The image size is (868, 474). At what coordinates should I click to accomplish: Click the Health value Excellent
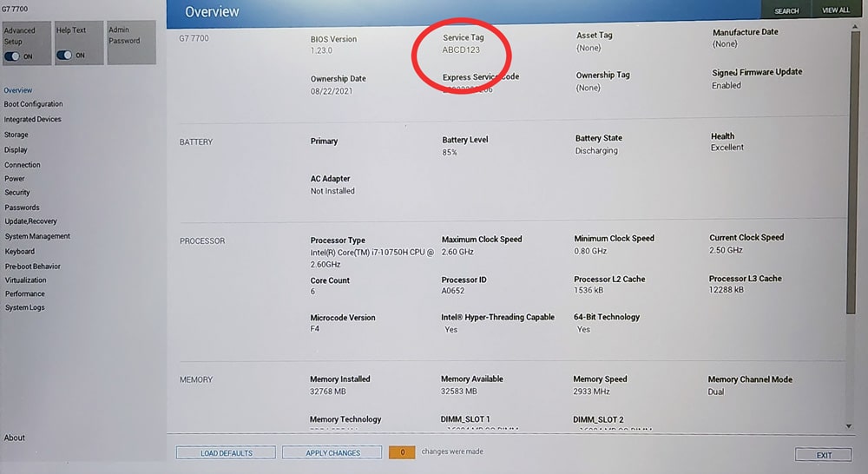[727, 148]
